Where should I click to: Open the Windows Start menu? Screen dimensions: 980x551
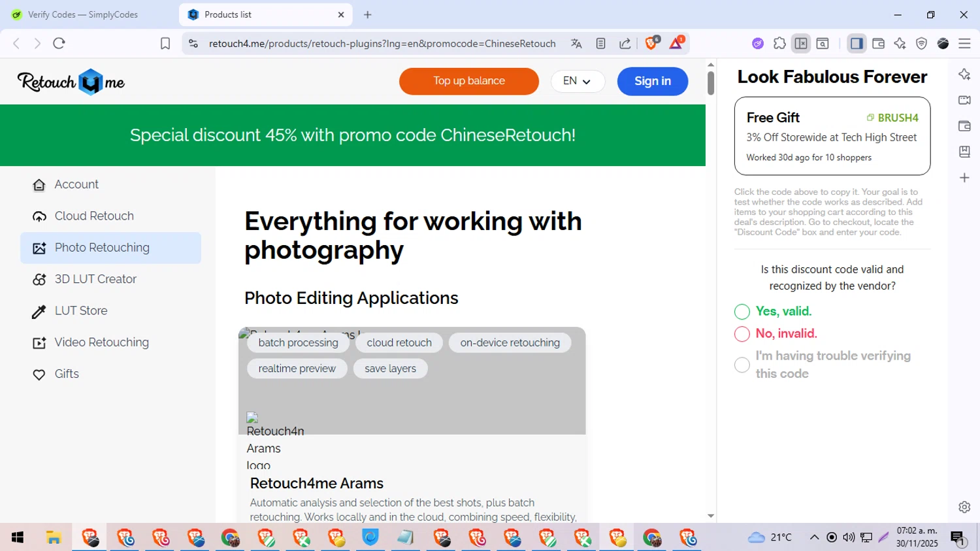[x=18, y=537]
